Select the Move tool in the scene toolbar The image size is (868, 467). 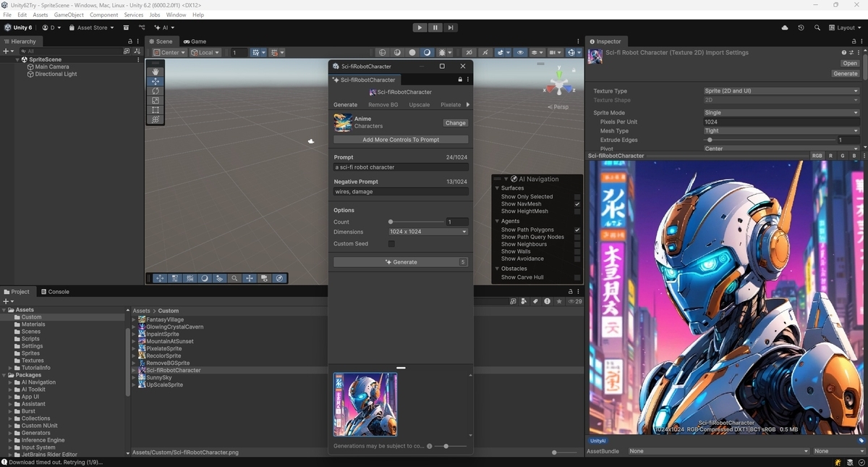click(156, 82)
